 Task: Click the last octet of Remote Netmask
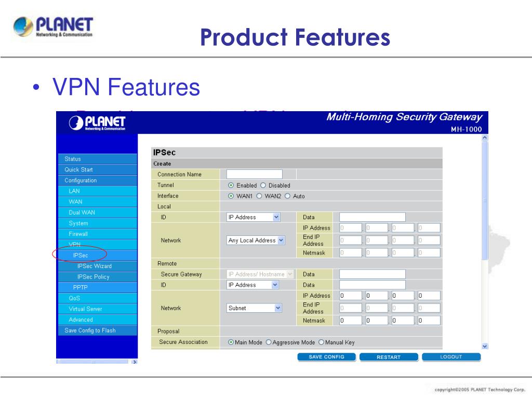tap(429, 320)
